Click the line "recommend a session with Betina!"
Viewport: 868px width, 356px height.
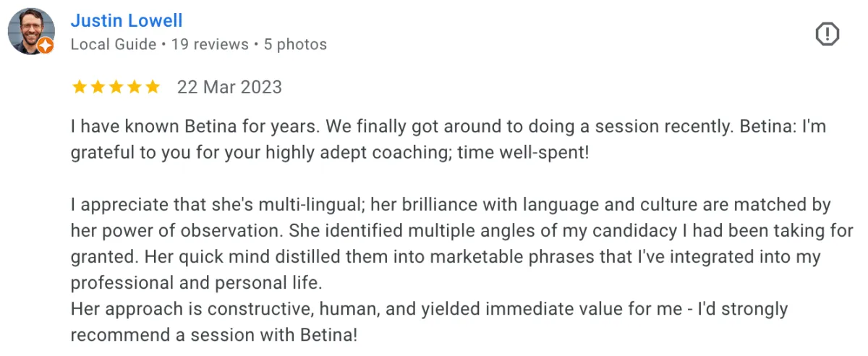click(214, 336)
